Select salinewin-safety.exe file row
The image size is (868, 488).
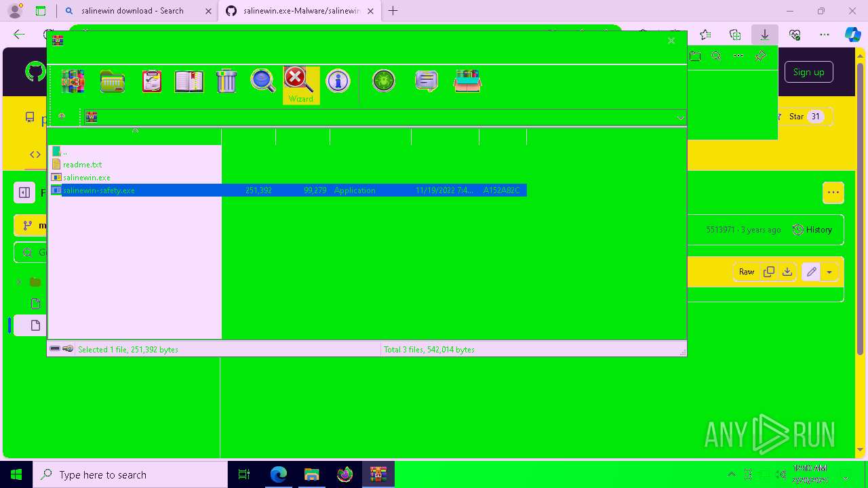pos(289,190)
